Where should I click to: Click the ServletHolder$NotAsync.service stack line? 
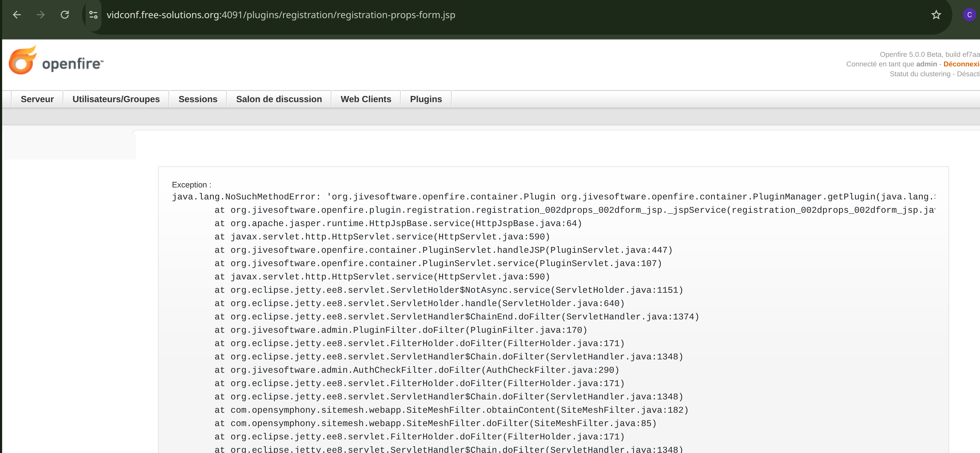coord(449,290)
